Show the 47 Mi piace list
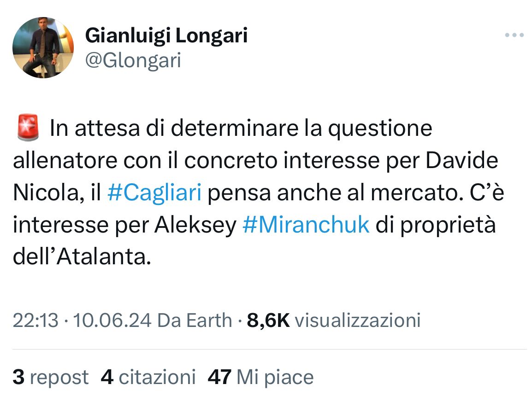532x396 pixels. [x=261, y=377]
